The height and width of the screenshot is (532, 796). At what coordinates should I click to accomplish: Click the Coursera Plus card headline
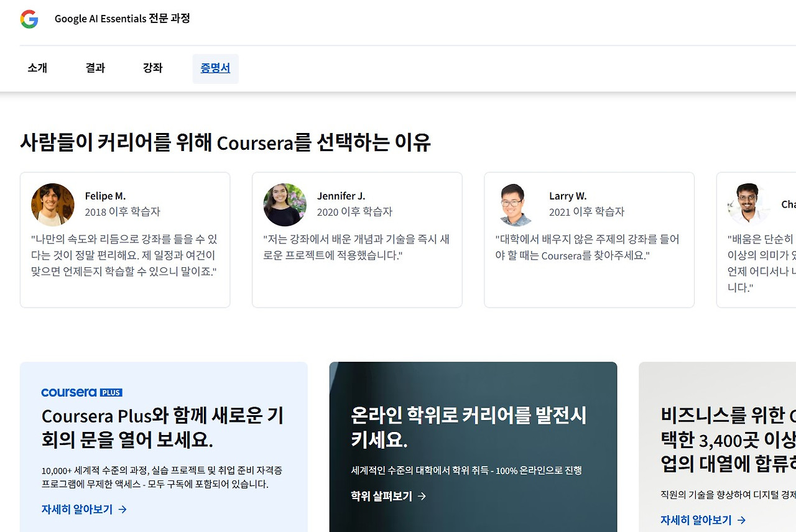coord(162,428)
